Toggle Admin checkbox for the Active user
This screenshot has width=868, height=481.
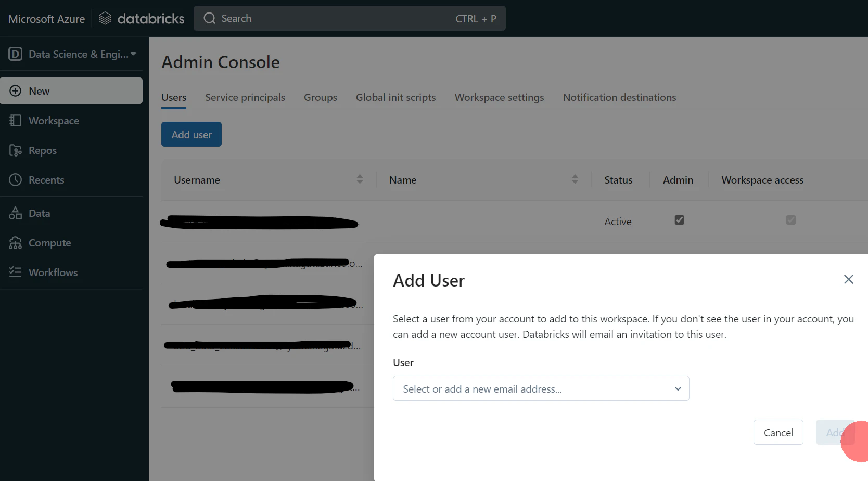point(680,220)
